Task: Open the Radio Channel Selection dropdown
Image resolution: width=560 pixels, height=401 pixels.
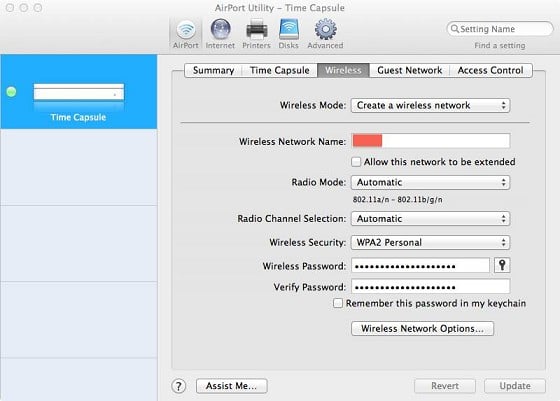Action: tap(430, 219)
